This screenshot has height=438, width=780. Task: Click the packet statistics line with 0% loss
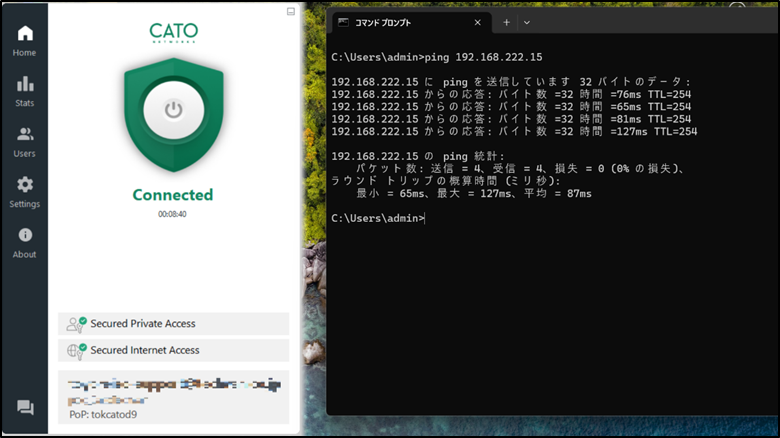520,169
